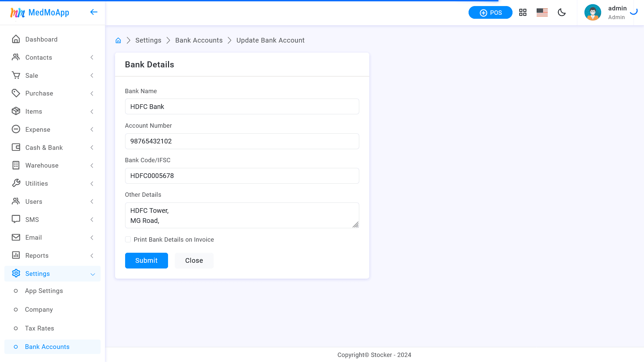Go to Bank Accounts breadcrumb link
The height and width of the screenshot is (362, 644).
pyautogui.click(x=199, y=40)
